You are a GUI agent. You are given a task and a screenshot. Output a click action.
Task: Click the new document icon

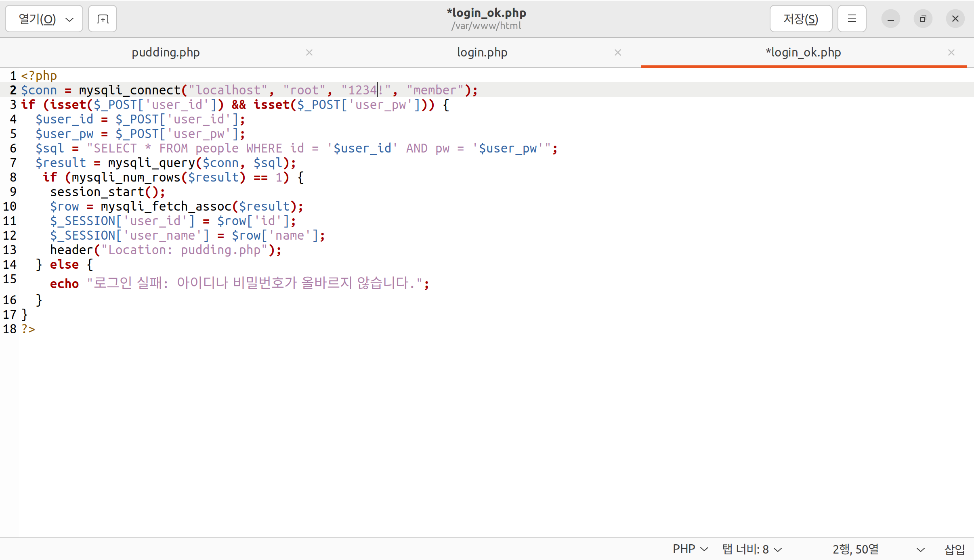click(x=103, y=19)
